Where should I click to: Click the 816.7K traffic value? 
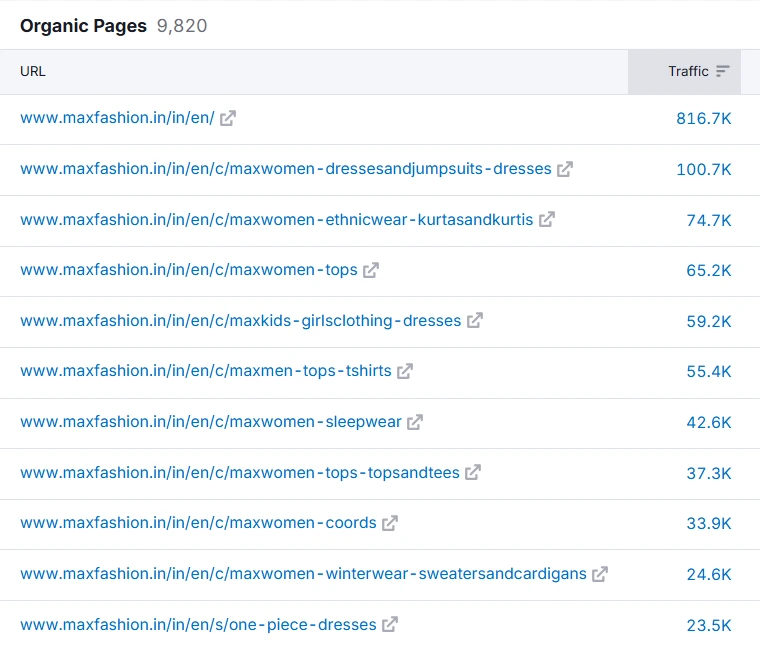pos(704,118)
